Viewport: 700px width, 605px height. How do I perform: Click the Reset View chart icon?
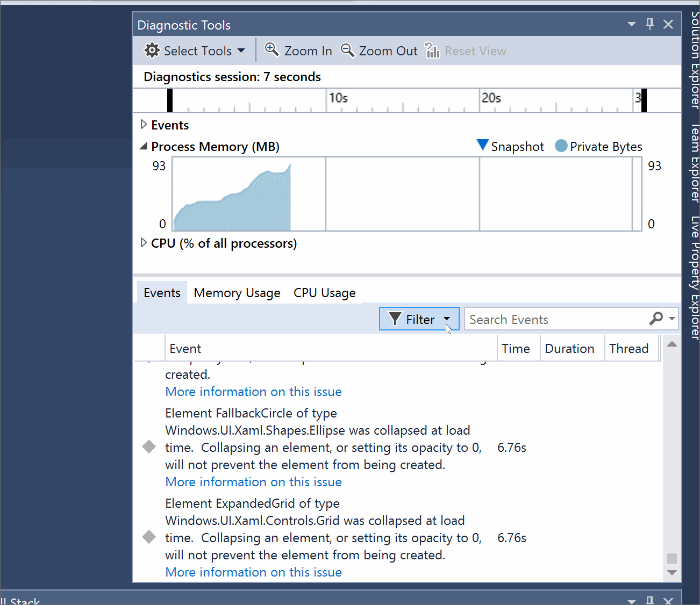(x=433, y=51)
